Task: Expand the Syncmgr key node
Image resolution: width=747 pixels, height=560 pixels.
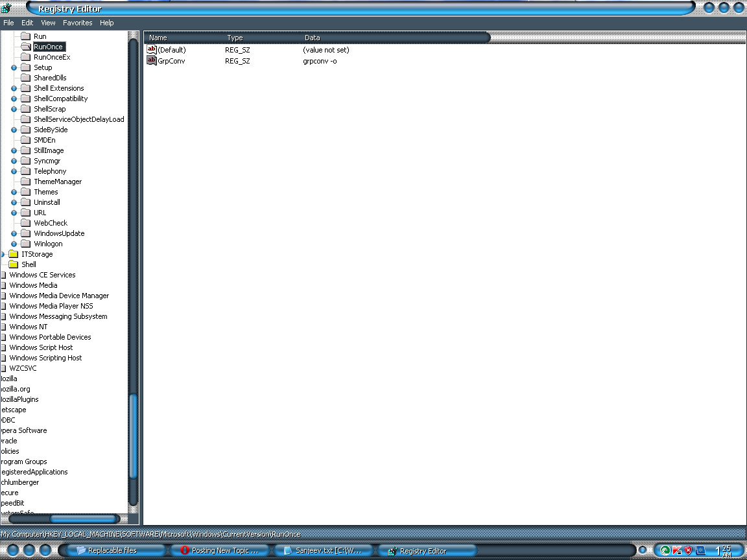Action: [14, 161]
